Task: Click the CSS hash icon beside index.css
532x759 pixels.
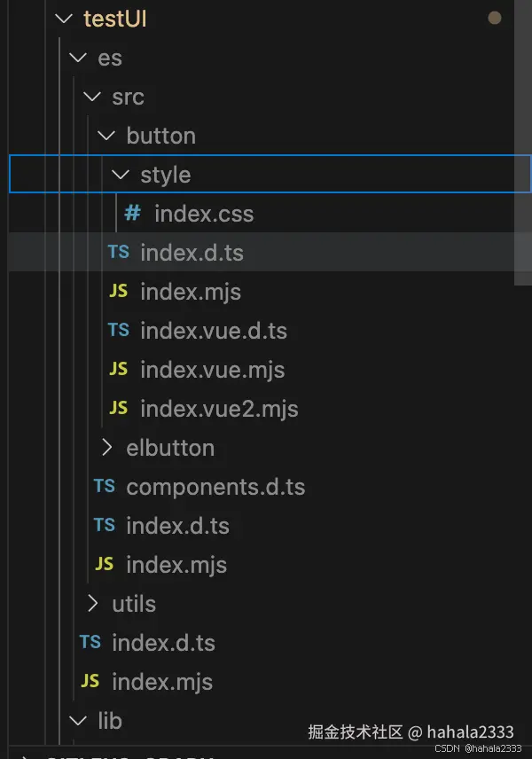Action: coord(132,214)
